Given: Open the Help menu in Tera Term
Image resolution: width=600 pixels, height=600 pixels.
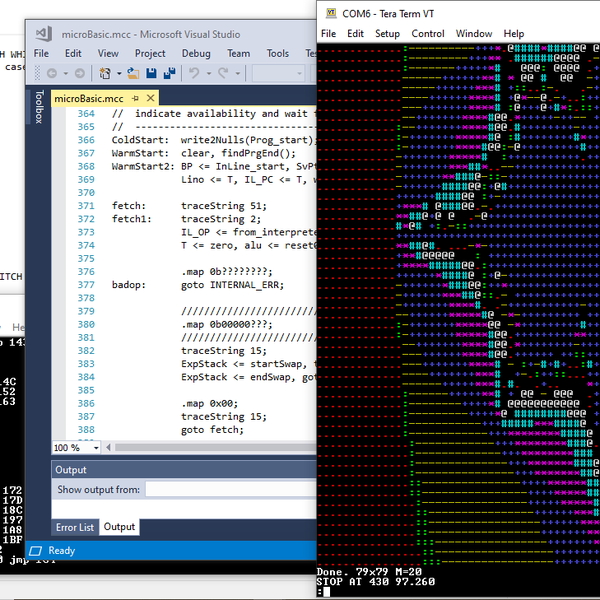Looking at the screenshot, I should pos(514,34).
